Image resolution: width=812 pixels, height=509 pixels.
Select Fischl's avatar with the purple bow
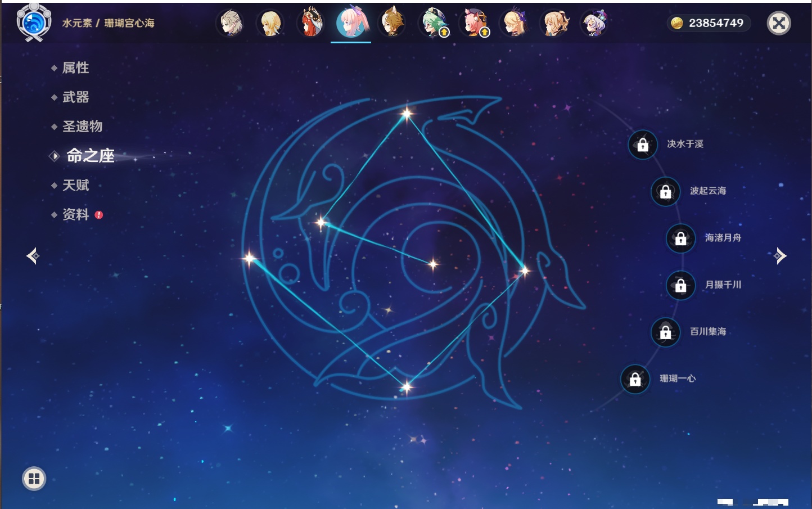[514, 23]
